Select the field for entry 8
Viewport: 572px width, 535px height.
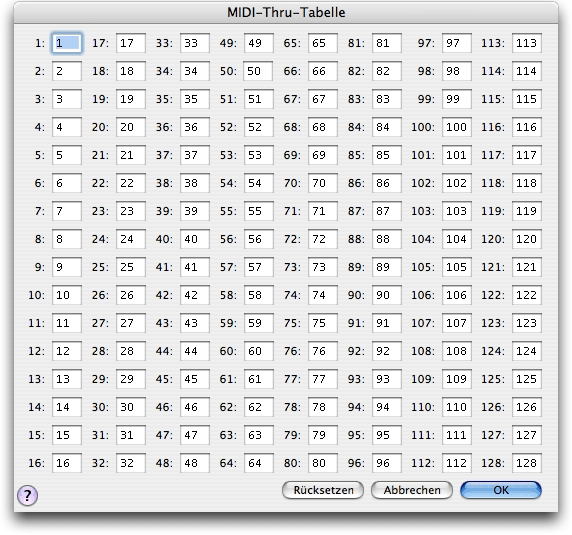point(67,239)
